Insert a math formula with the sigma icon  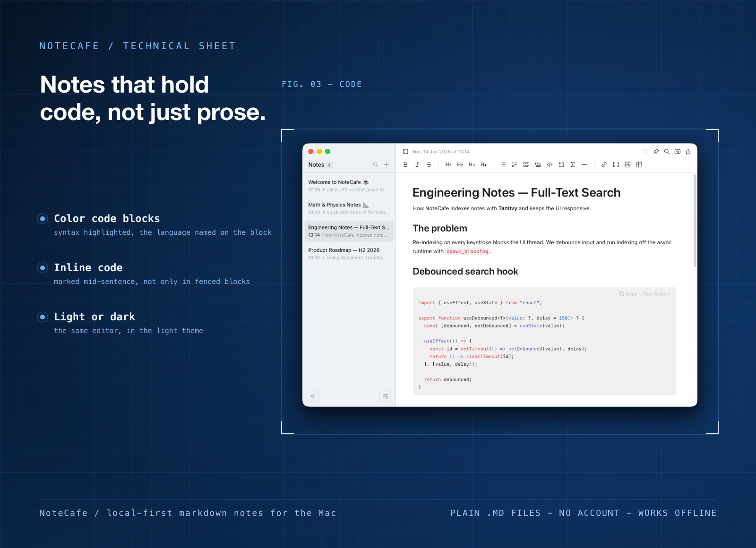(x=573, y=165)
